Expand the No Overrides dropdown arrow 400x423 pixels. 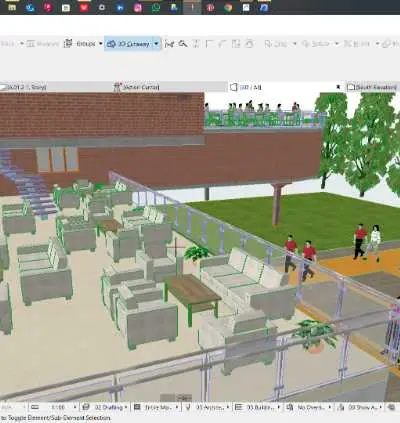(329, 407)
